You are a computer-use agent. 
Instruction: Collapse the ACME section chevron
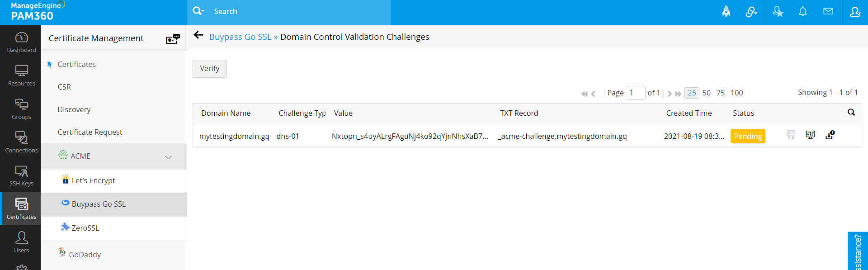[x=168, y=157]
